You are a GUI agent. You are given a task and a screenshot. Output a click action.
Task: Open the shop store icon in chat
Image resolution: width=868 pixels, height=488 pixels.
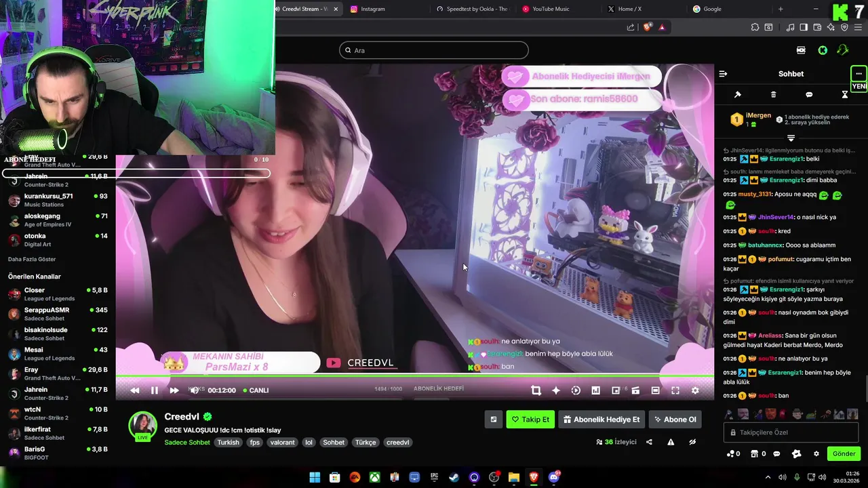pos(759,453)
